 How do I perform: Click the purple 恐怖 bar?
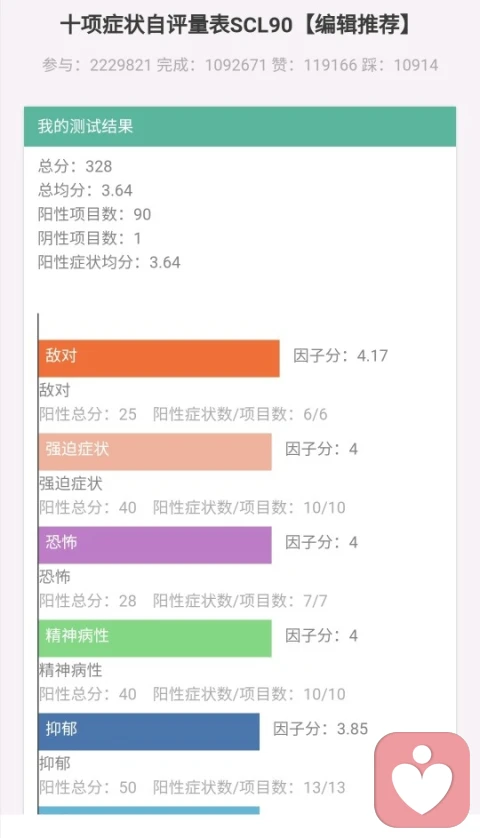click(155, 545)
